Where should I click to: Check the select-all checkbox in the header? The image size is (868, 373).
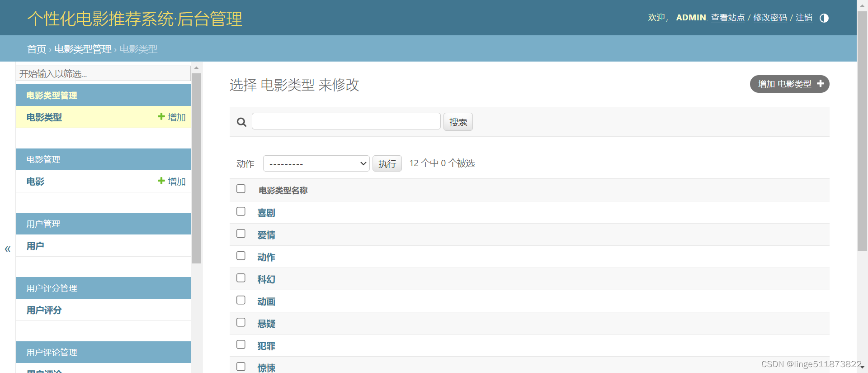241,189
